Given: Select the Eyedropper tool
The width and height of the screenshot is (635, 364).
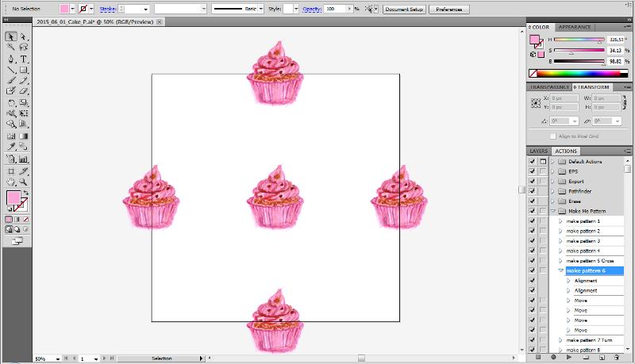Looking at the screenshot, I should pyautogui.click(x=11, y=147).
